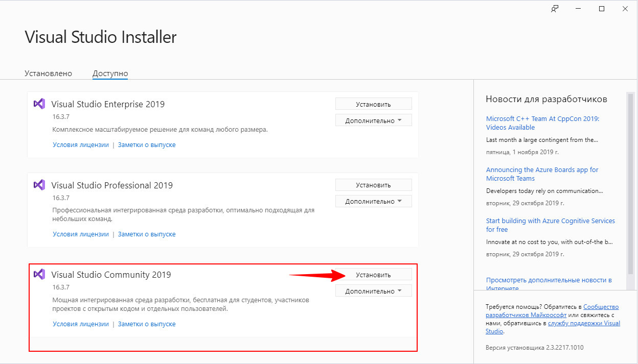Click the Версия установщика 2.3.2217.1010 text
Image resolution: width=638 pixels, height=364 pixels.
534,348
